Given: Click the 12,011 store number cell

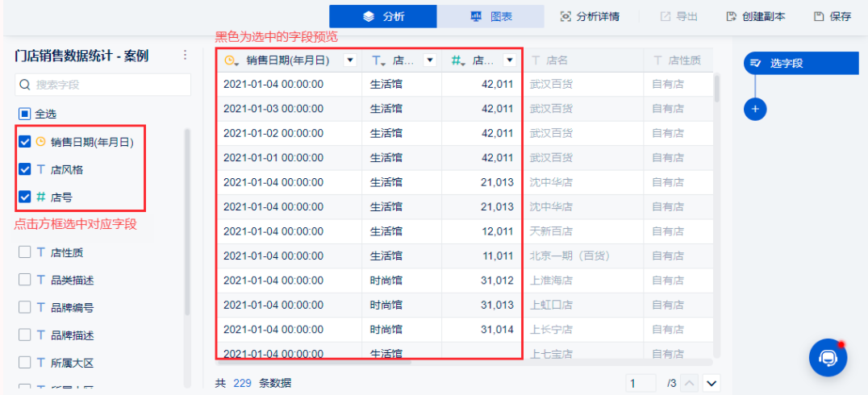Looking at the screenshot, I should click(482, 231).
